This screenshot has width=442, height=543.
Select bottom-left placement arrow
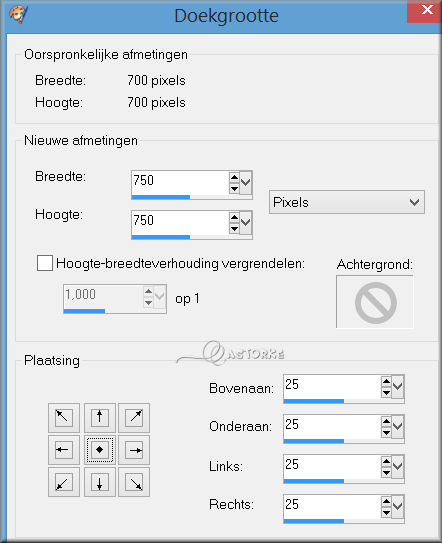[x=64, y=482]
